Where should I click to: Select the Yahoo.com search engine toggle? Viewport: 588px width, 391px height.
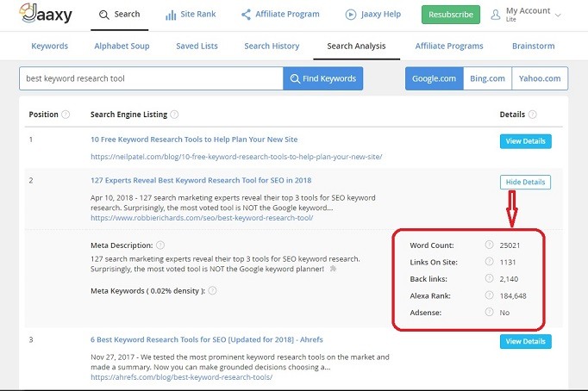tap(540, 78)
